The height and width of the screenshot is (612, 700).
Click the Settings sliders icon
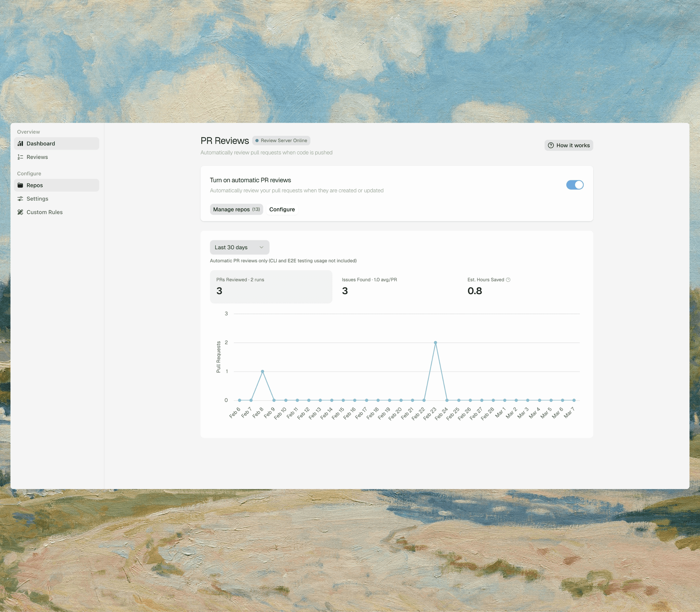(x=20, y=199)
